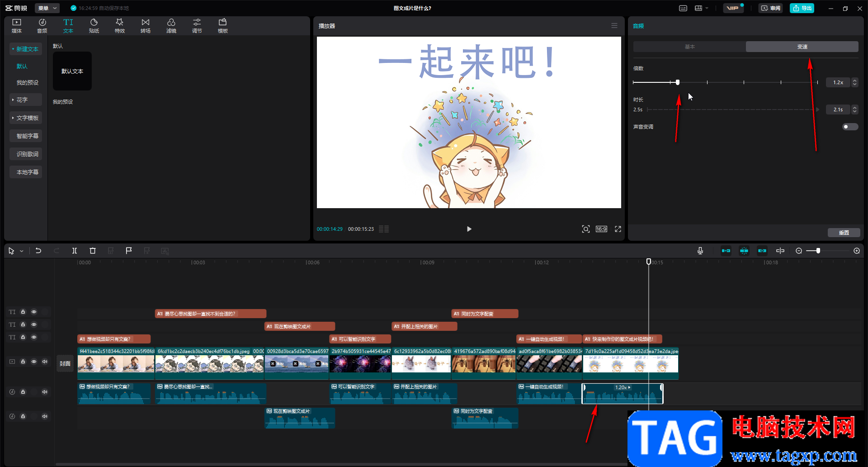Open the 音频 audio library tab
868x467 pixels.
42,26
